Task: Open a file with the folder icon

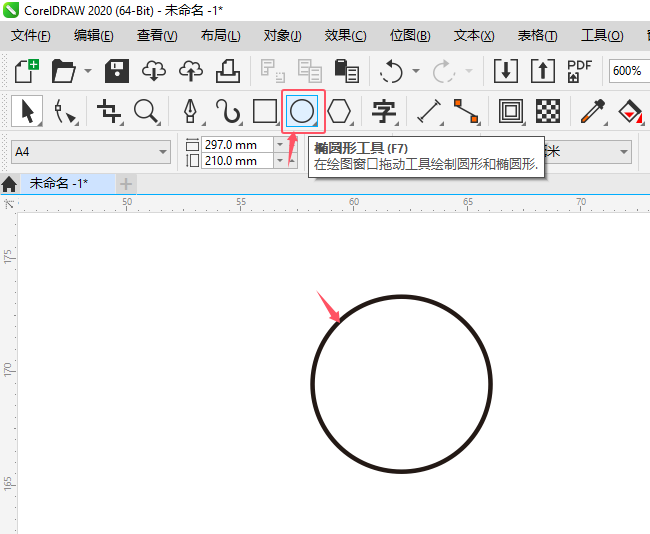Action: click(x=63, y=71)
